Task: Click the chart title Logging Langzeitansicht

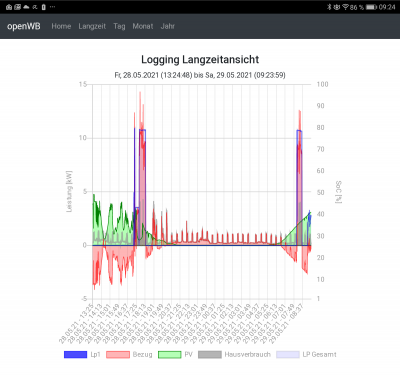Action: point(200,59)
